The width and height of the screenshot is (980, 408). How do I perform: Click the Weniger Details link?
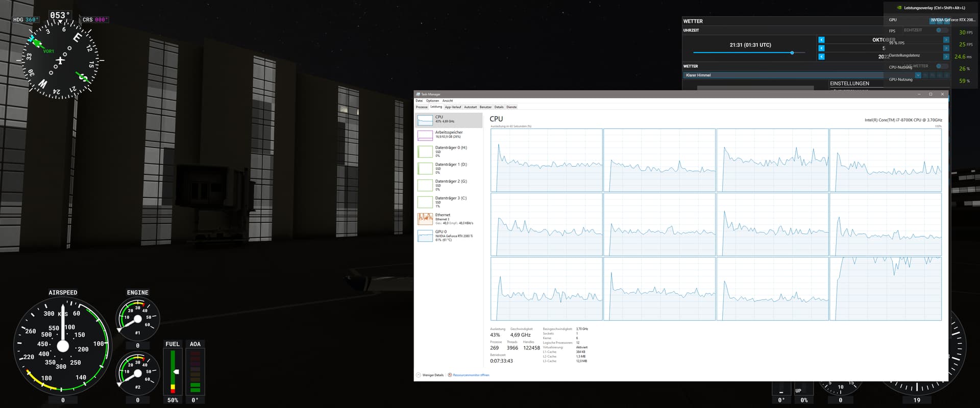click(x=433, y=375)
